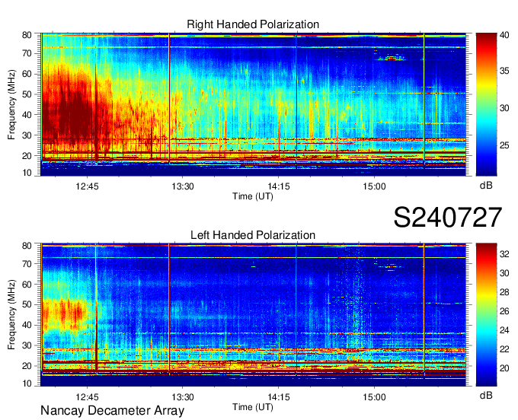Image resolution: width=518 pixels, height=420 pixels.
Task: Click the 60 frequency tick of Left Handed plot
Action: point(27,285)
